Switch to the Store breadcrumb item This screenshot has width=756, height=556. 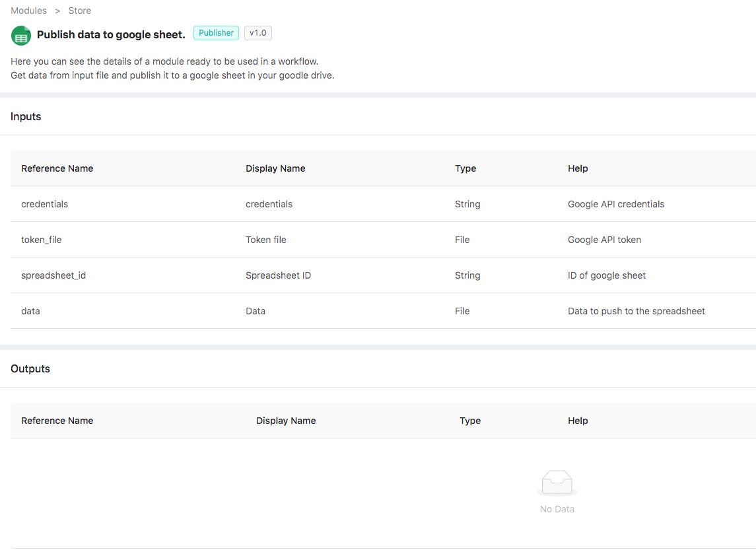tap(79, 10)
